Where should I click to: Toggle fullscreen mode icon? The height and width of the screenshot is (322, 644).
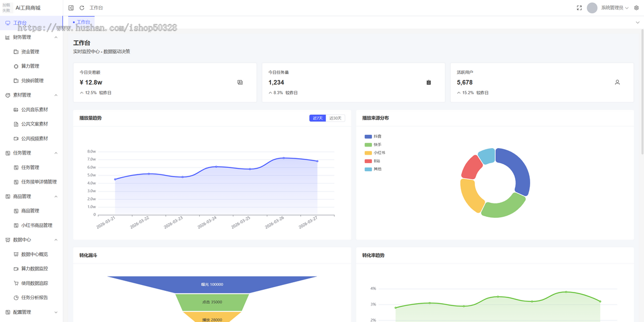click(x=579, y=8)
